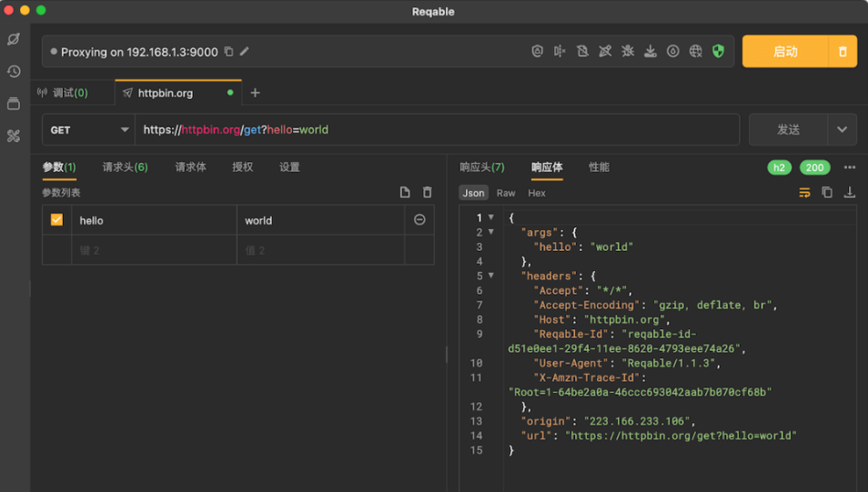The image size is (868, 492).
Task: Open the 响应体 tab
Action: [547, 167]
